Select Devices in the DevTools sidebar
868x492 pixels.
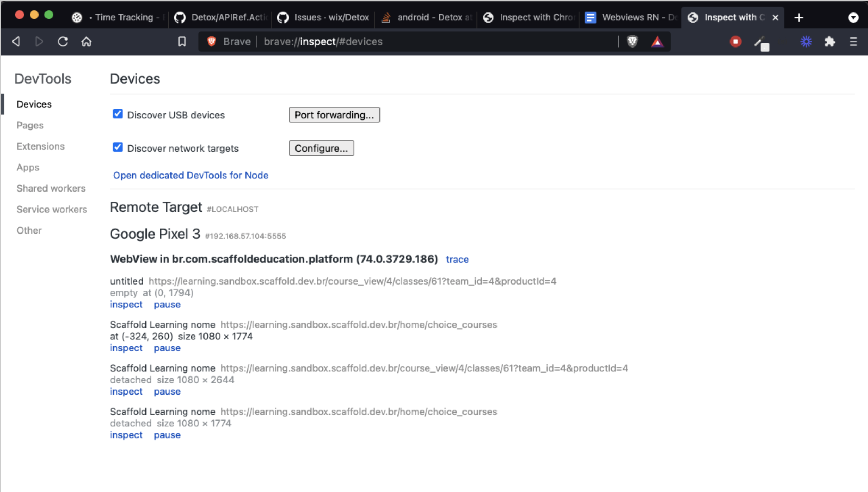click(34, 104)
